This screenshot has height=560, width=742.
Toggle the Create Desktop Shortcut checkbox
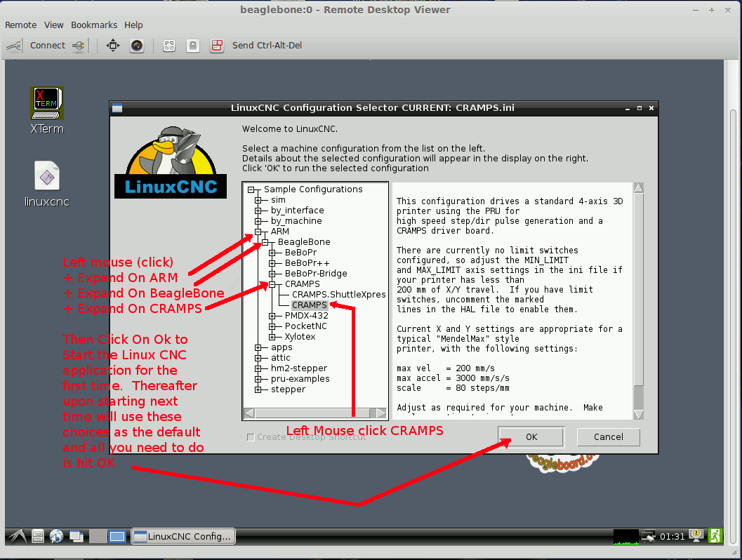tap(251, 437)
